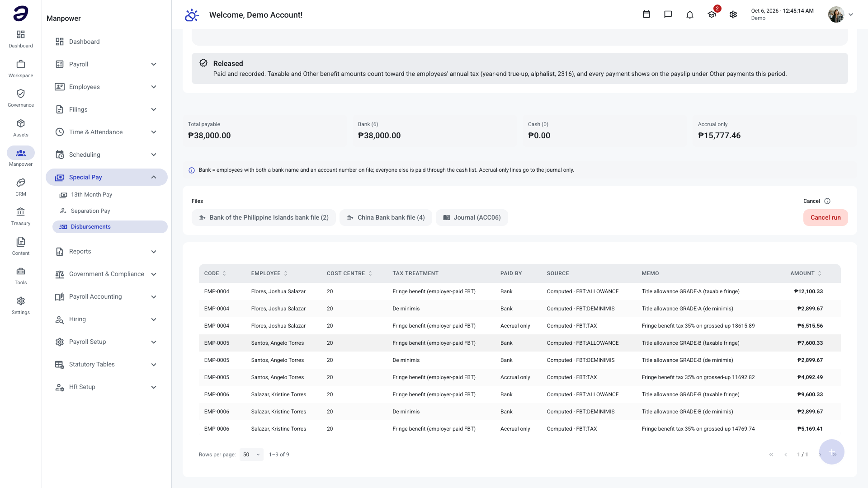Go to previous page pagination arrow
The width and height of the screenshot is (868, 488).
(x=786, y=455)
